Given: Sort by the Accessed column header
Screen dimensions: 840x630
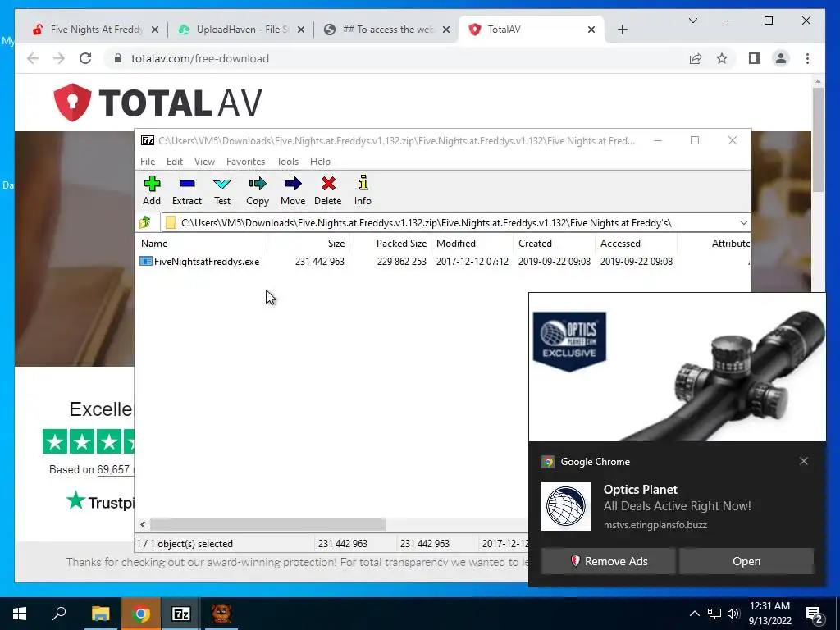Looking at the screenshot, I should [x=636, y=243].
